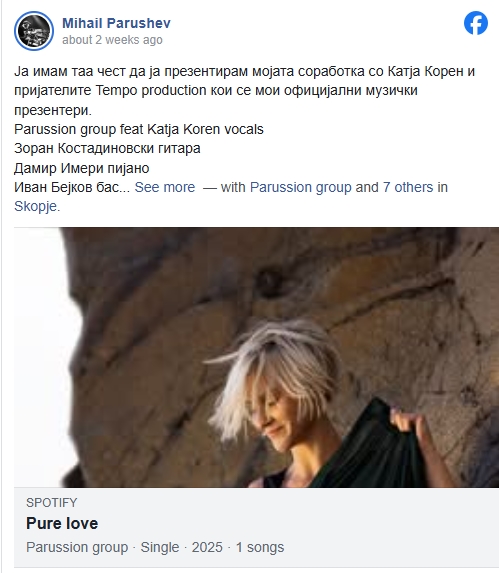The height and width of the screenshot is (573, 499).
Task: Open the Skopje location link
Action: click(x=35, y=206)
